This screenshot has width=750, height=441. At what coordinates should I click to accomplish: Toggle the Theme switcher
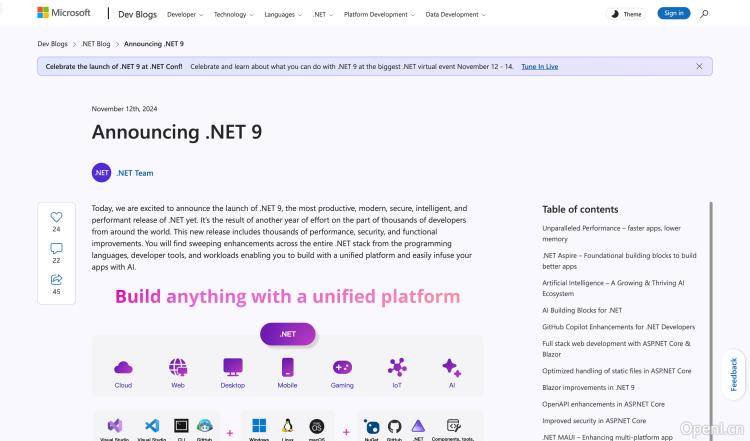(x=626, y=14)
